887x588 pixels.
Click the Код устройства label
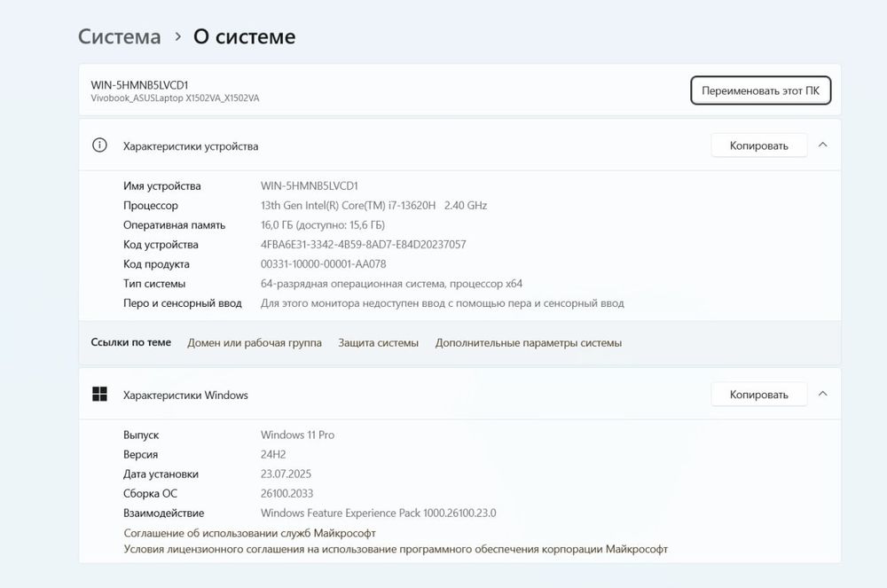161,245
